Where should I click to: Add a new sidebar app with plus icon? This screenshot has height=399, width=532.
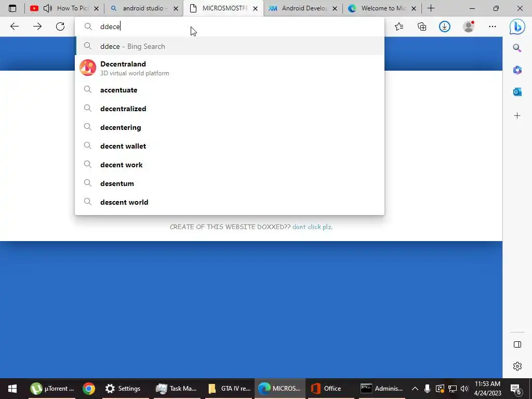pos(517,116)
